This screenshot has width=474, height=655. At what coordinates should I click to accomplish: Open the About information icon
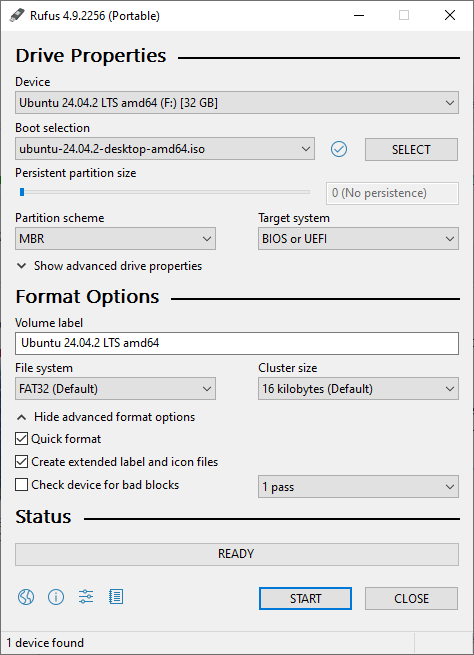[56, 597]
